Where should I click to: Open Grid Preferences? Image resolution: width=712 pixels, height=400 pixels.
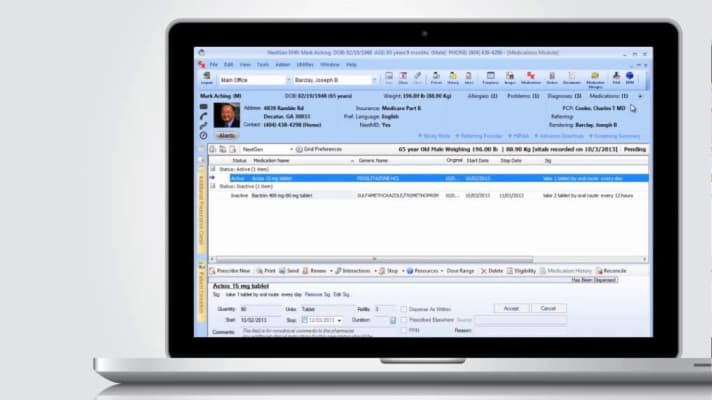(x=319, y=149)
